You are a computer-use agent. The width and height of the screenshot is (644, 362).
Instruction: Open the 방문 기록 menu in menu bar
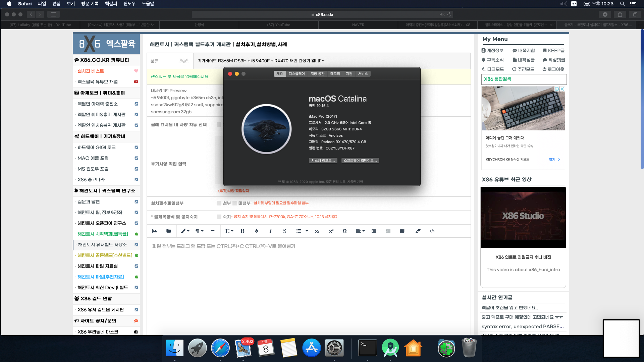90,4
